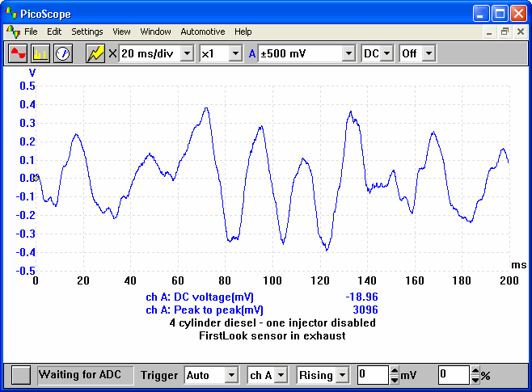The image size is (532, 392).
Task: Open the Help menu
Action: 243,32
